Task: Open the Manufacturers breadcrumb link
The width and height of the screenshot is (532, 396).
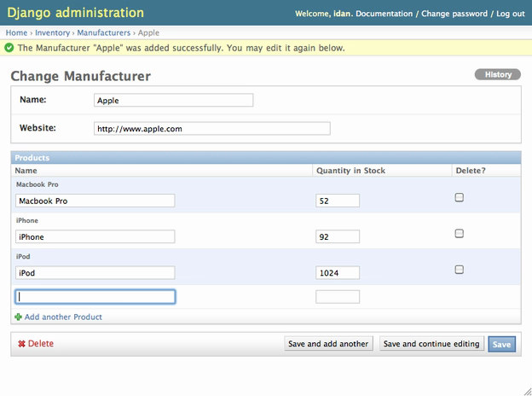Action: click(x=103, y=32)
